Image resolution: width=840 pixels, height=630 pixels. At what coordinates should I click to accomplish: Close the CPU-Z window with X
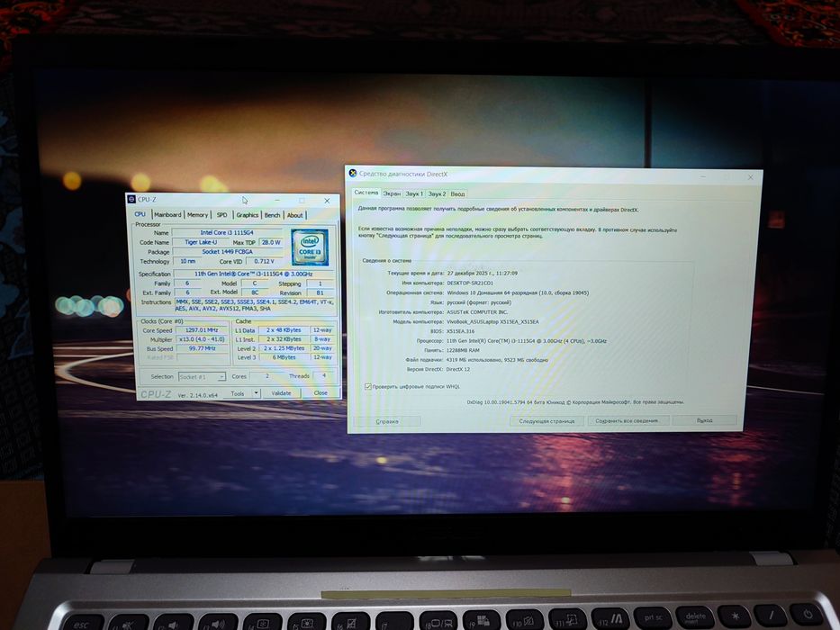pos(327,201)
